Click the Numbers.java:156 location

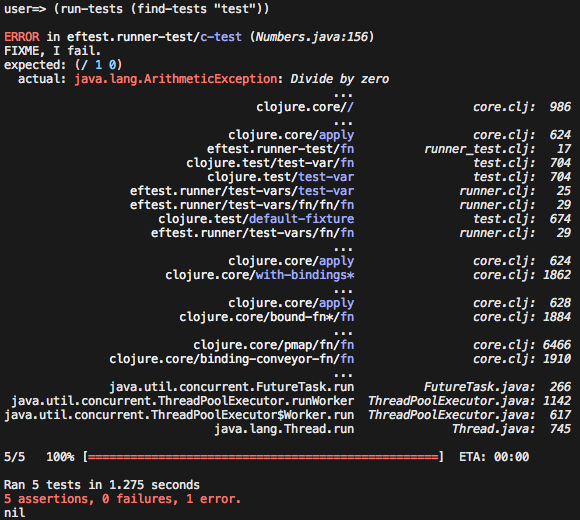(312, 37)
